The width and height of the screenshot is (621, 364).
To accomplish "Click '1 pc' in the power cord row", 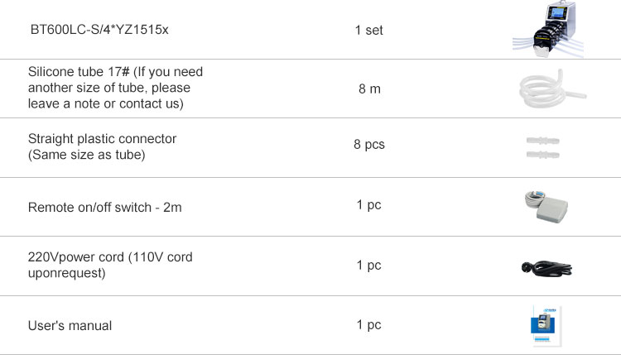I will (x=368, y=265).
